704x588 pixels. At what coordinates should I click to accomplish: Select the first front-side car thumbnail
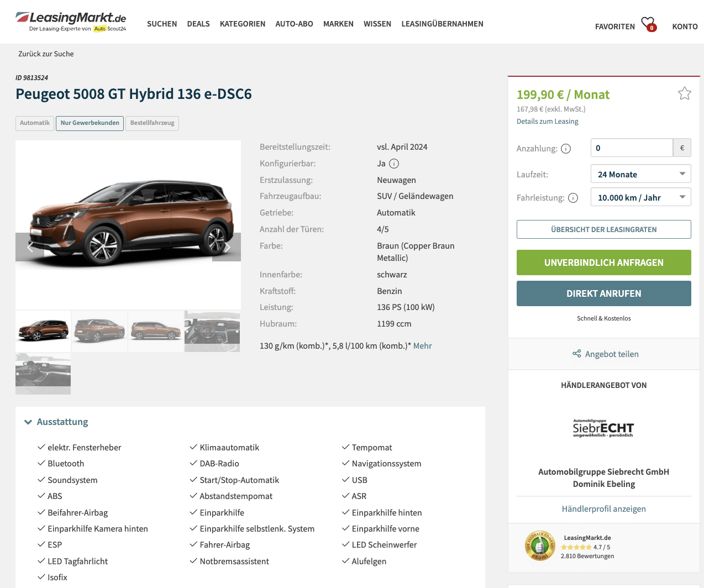43,331
